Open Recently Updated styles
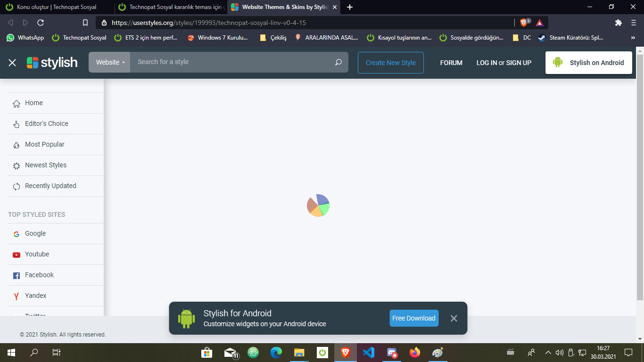Image resolution: width=644 pixels, height=362 pixels. pyautogui.click(x=56, y=186)
